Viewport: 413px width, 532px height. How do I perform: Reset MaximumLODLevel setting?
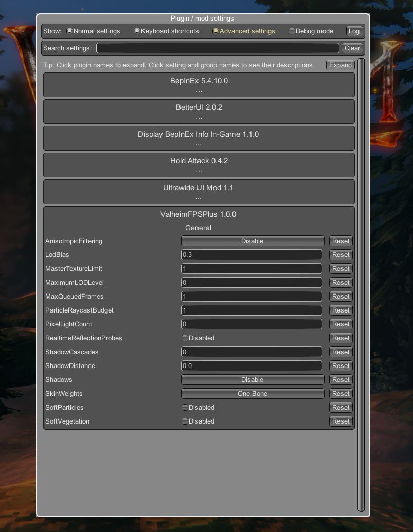tap(340, 283)
